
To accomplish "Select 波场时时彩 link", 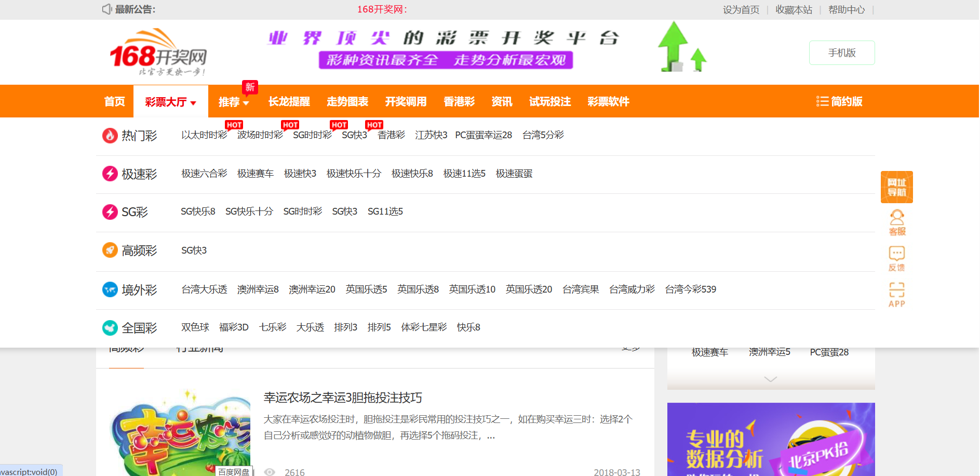I will pos(260,135).
